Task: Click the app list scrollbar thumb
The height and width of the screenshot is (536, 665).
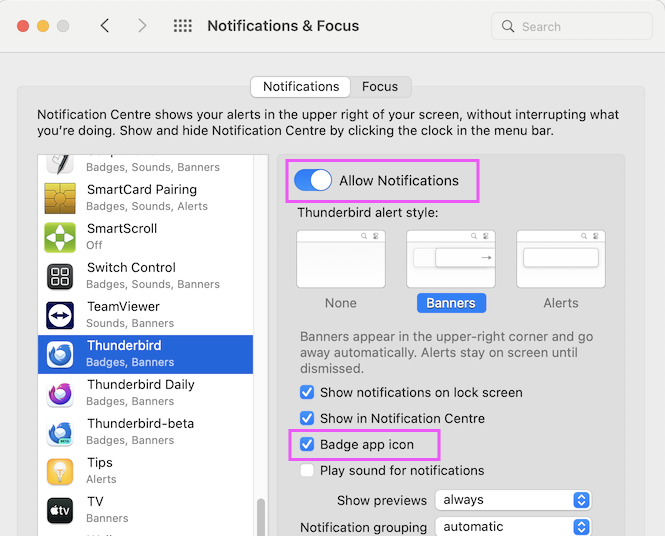Action: click(x=261, y=517)
